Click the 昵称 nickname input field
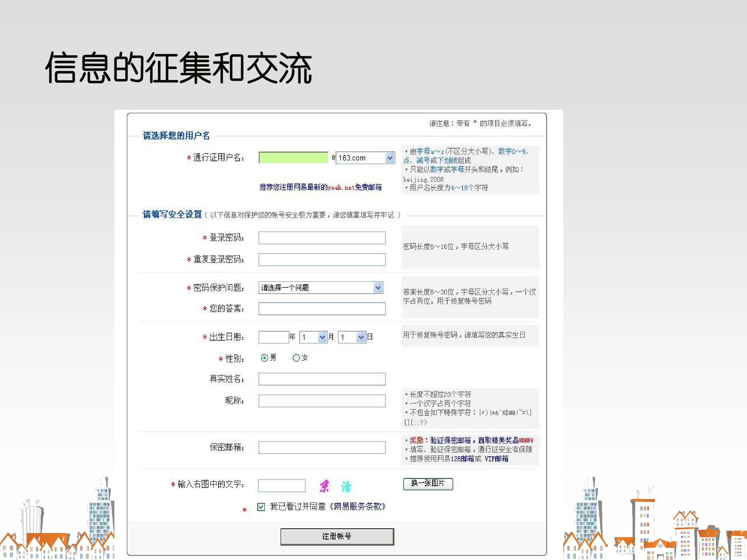 [322, 401]
